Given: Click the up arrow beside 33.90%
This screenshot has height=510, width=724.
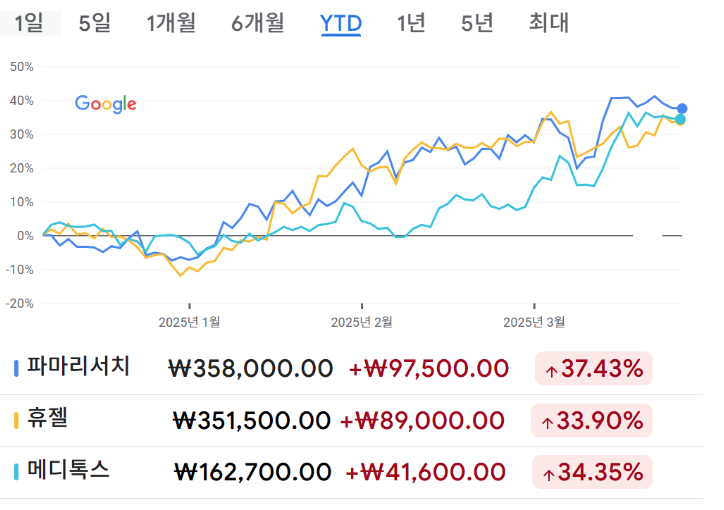Looking at the screenshot, I should 548,423.
